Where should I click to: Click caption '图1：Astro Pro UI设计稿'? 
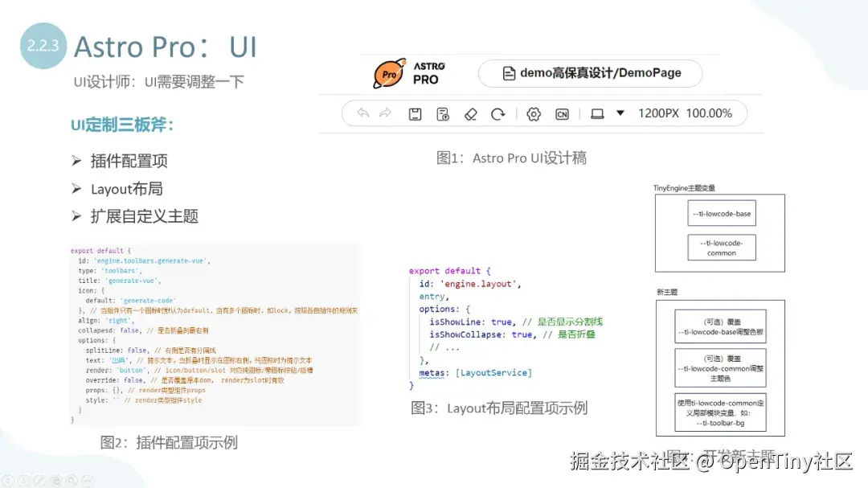click(511, 158)
